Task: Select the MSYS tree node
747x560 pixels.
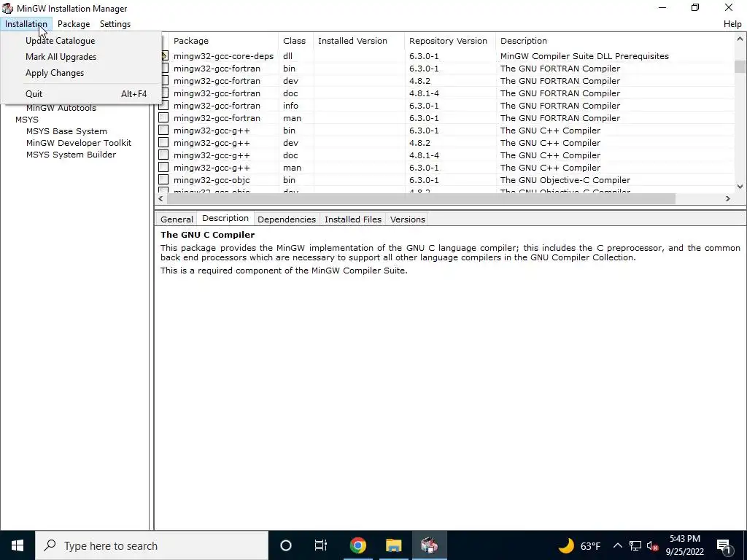Action: tap(27, 120)
